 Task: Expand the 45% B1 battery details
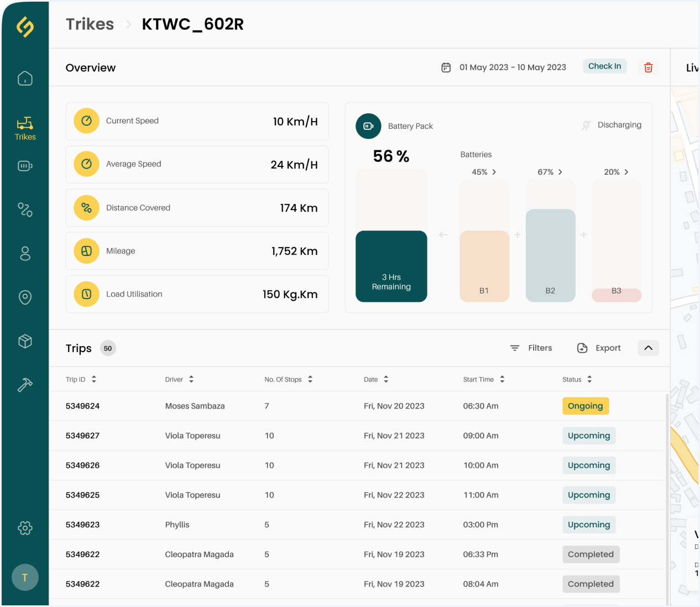click(484, 172)
